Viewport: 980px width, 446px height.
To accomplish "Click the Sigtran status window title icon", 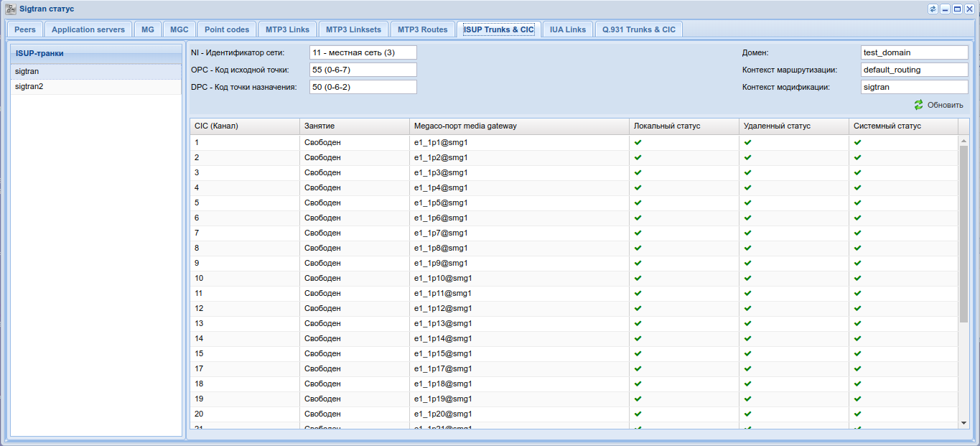I will coord(10,9).
